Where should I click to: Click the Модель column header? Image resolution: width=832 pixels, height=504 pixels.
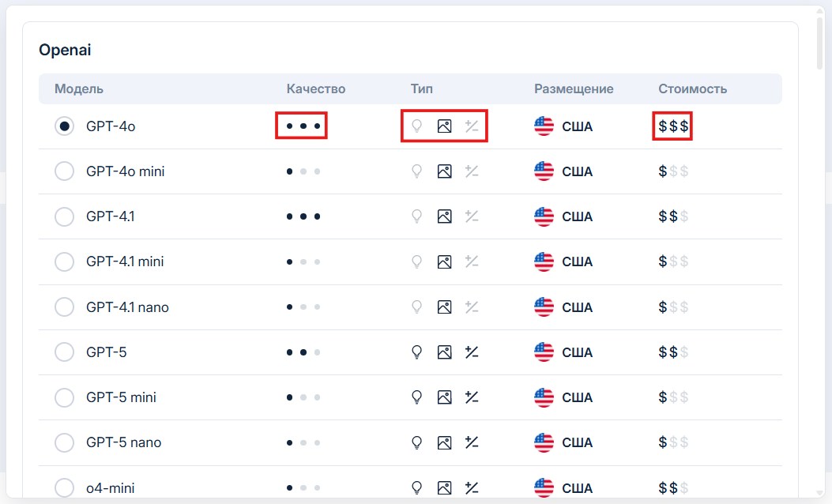[79, 88]
